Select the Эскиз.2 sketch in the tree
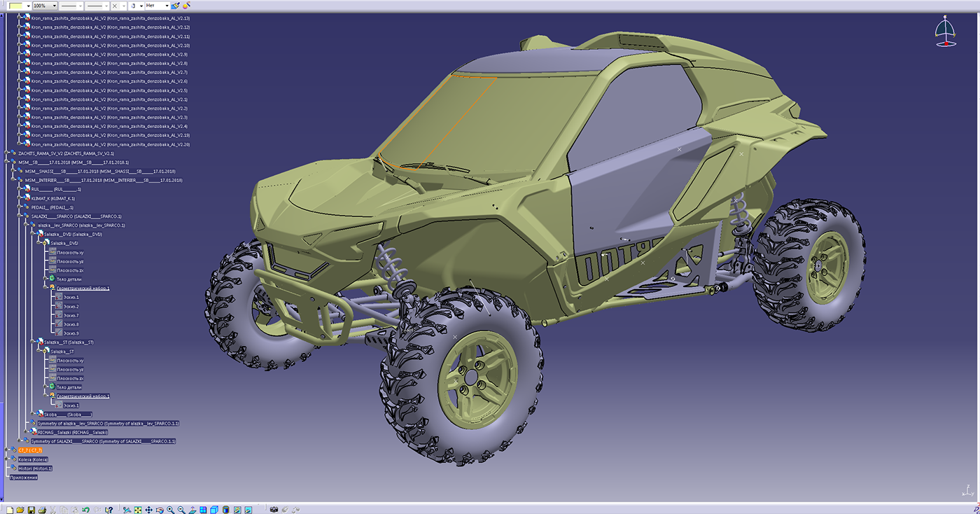The width and height of the screenshot is (980, 514). [73, 306]
